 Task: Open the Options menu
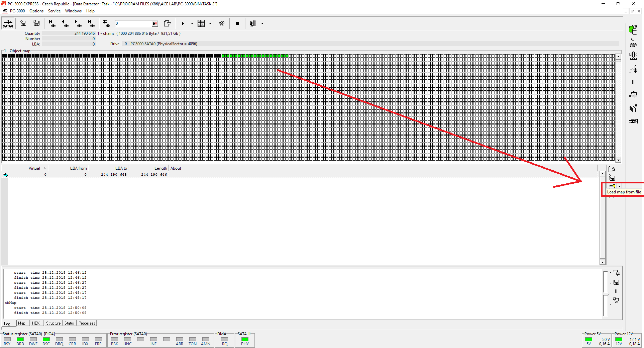(36, 11)
